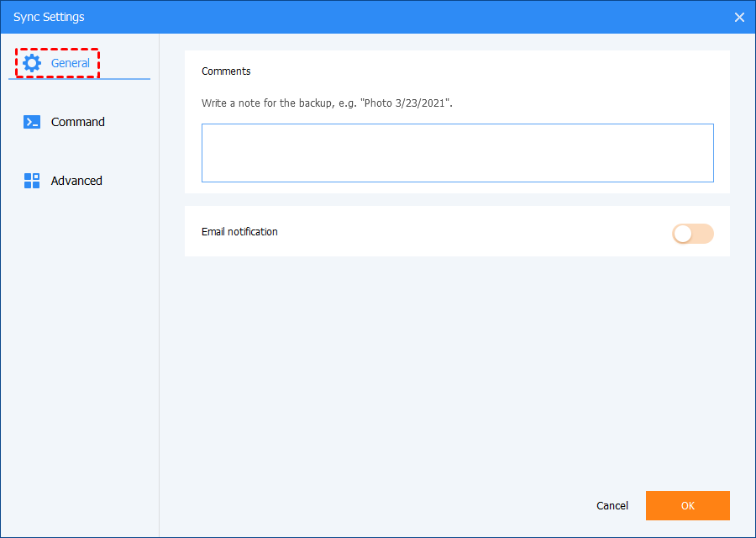Select the General tab label
756x538 pixels.
(x=71, y=63)
